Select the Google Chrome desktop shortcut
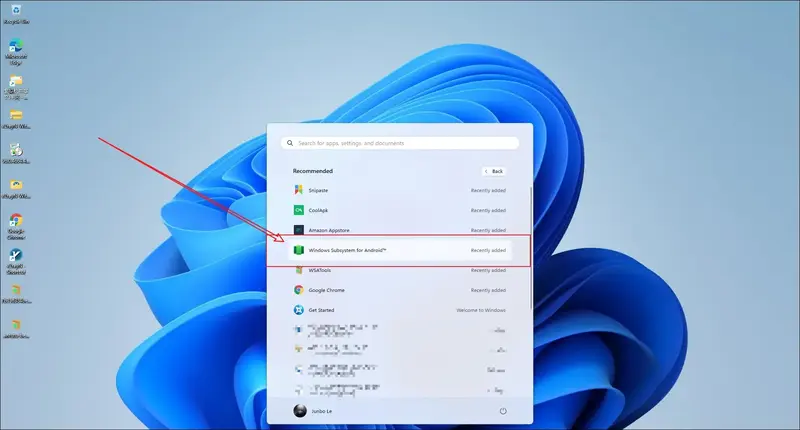This screenshot has width=800, height=430. [16, 223]
